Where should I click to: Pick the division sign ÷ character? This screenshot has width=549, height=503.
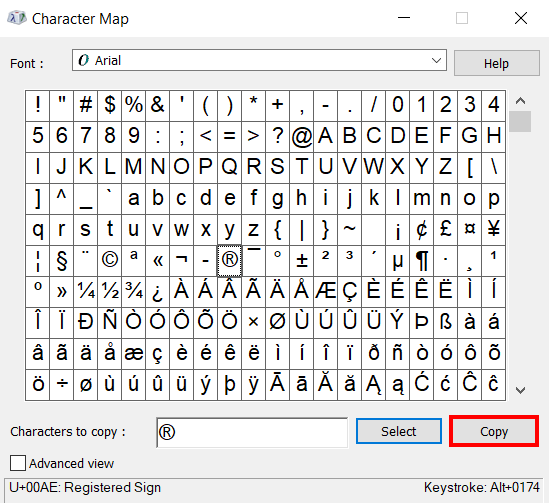coord(62,385)
